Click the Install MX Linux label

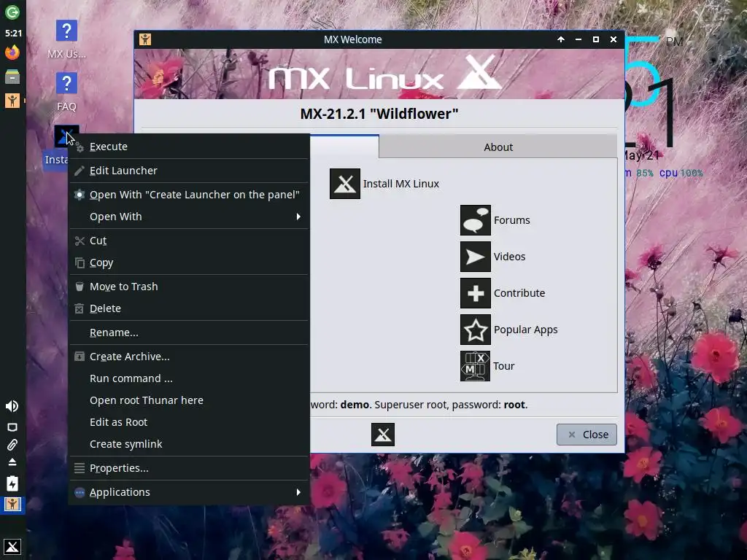coord(401,184)
